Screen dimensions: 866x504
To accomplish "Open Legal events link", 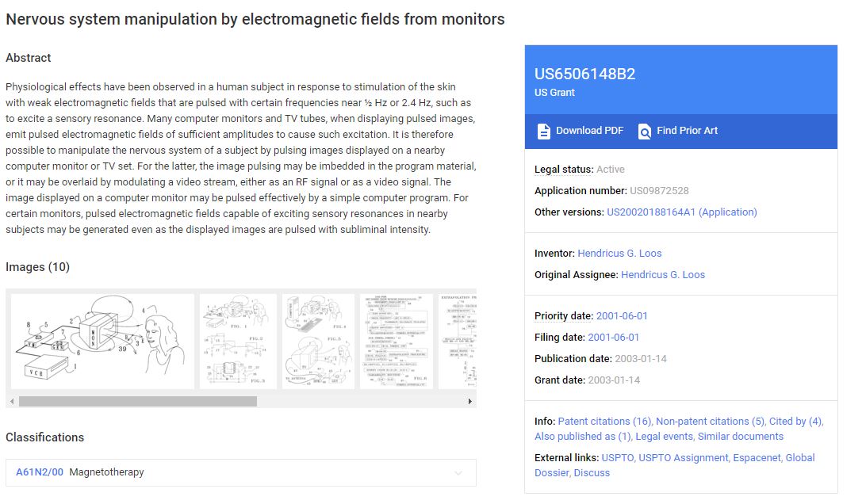I will pyautogui.click(x=664, y=436).
